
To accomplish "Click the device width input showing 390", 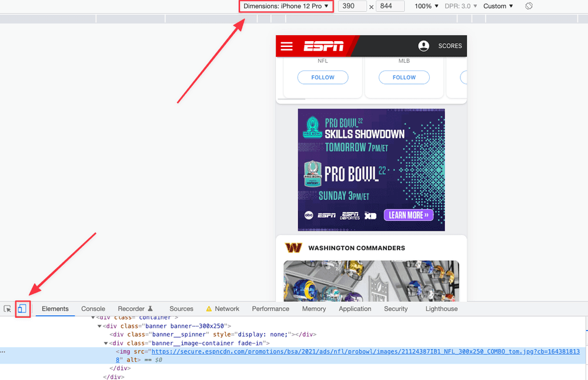I will (352, 6).
